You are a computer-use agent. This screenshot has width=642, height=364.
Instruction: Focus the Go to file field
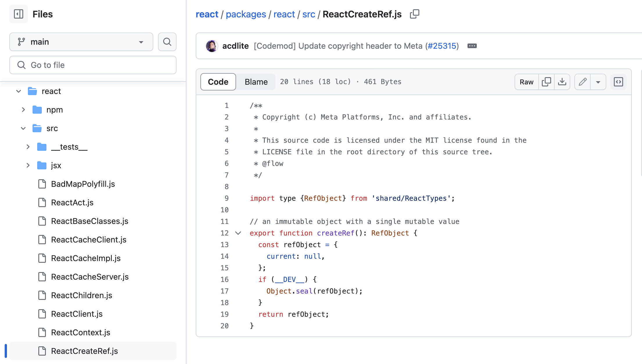tap(93, 65)
